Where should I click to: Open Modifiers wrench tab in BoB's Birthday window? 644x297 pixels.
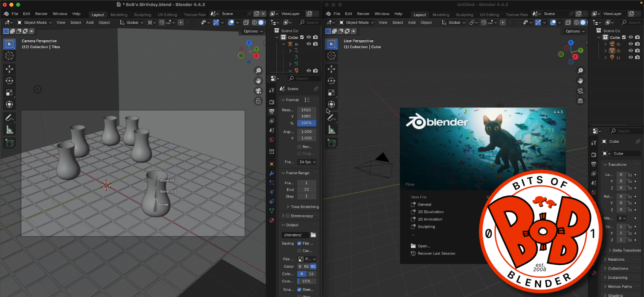click(272, 173)
